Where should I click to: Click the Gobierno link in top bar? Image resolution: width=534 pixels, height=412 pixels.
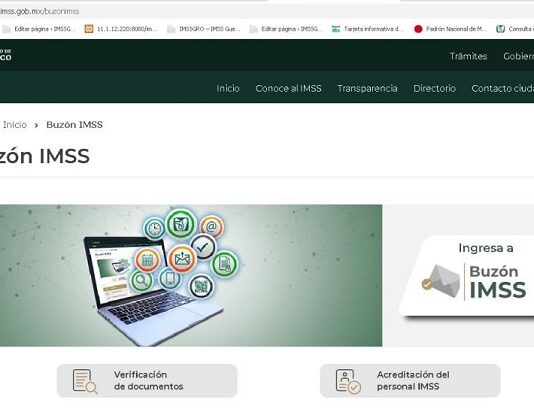519,56
